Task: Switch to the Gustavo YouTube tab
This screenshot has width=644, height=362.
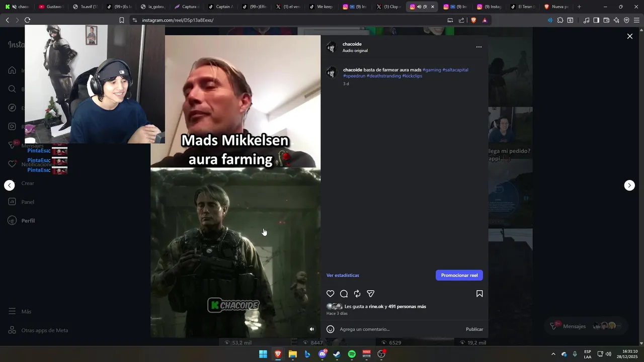Action: click(50, 7)
